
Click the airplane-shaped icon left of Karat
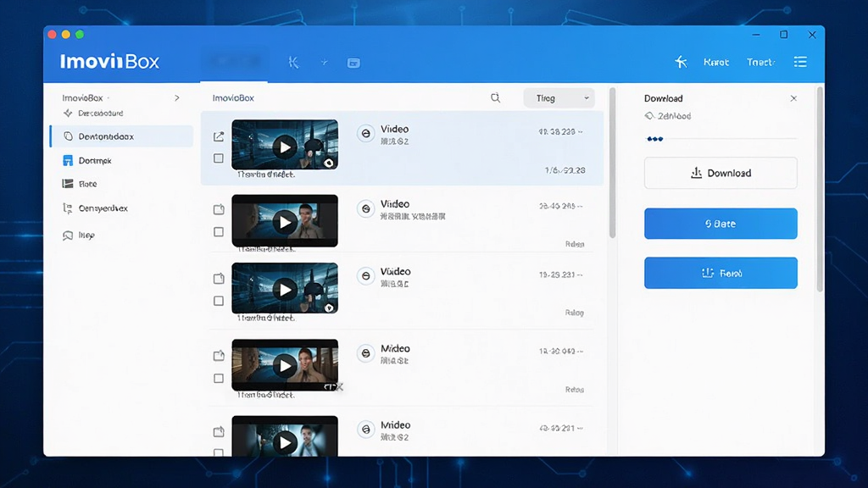pos(681,62)
